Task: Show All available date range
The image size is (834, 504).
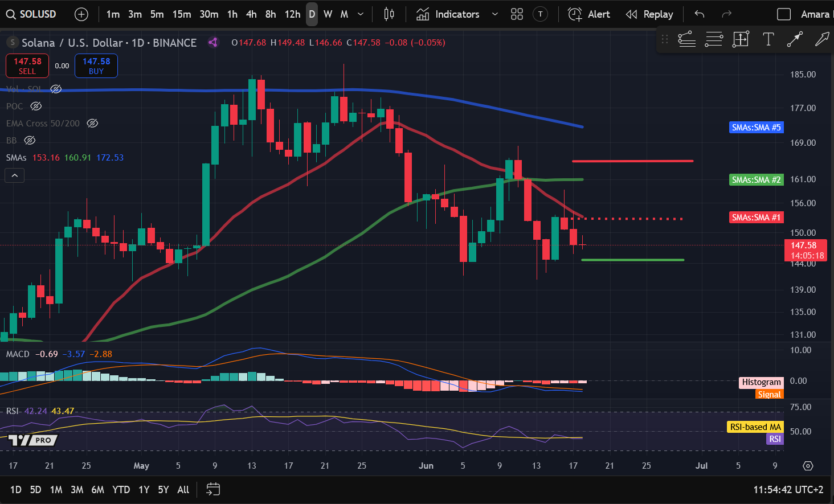Action: pyautogui.click(x=183, y=489)
